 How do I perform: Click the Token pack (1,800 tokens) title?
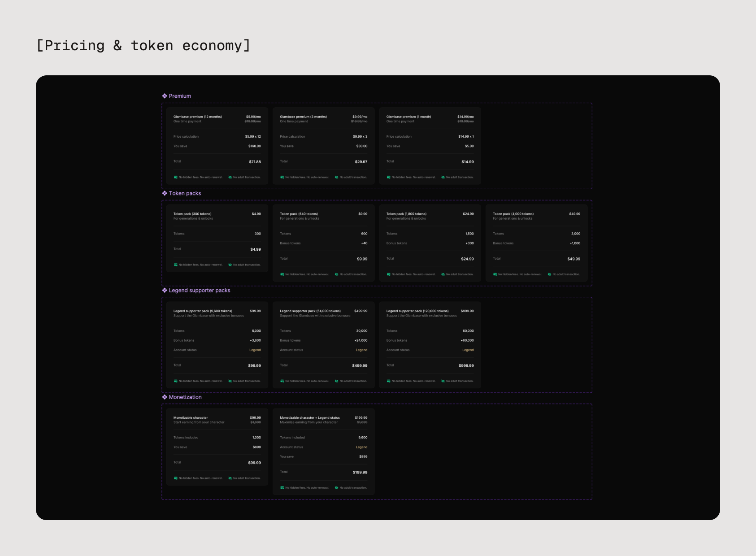[x=406, y=214]
